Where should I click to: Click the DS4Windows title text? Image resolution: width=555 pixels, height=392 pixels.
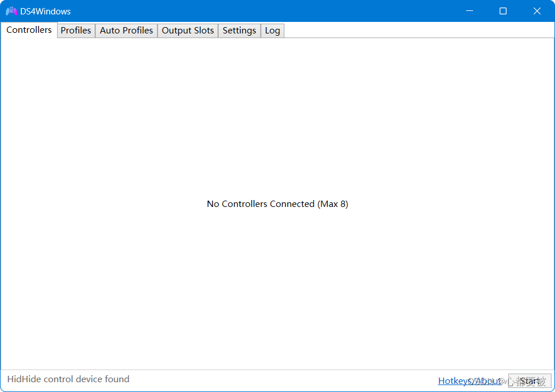coord(46,12)
